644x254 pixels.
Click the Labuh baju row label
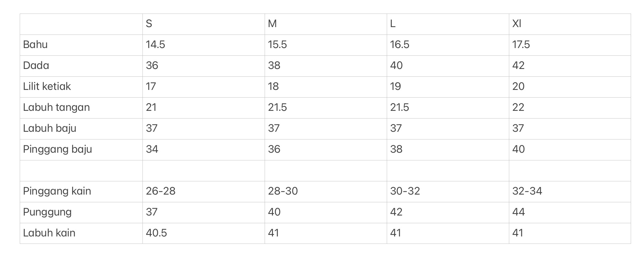(50, 128)
